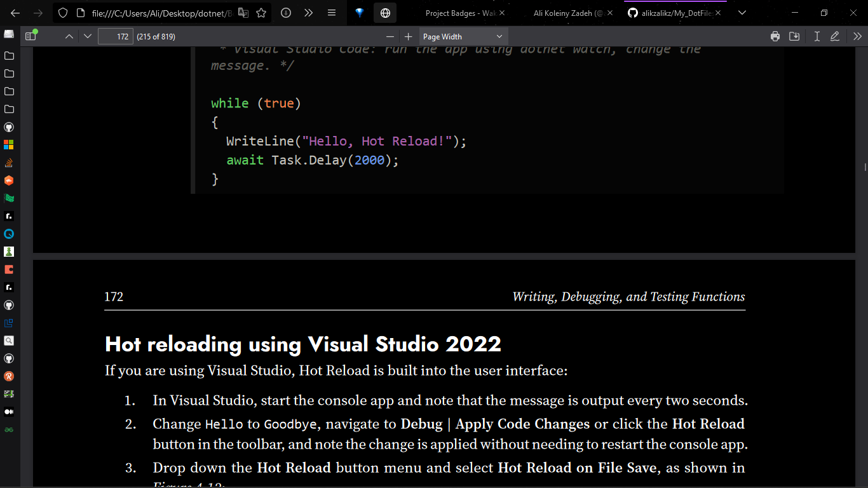This screenshot has width=868, height=488.
Task: Zoom out with the minus button
Action: point(390,36)
